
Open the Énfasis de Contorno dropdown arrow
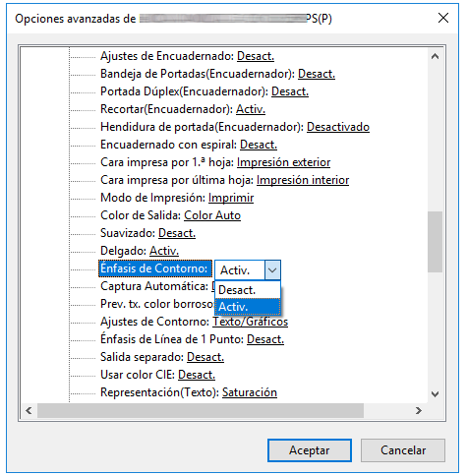tap(272, 270)
